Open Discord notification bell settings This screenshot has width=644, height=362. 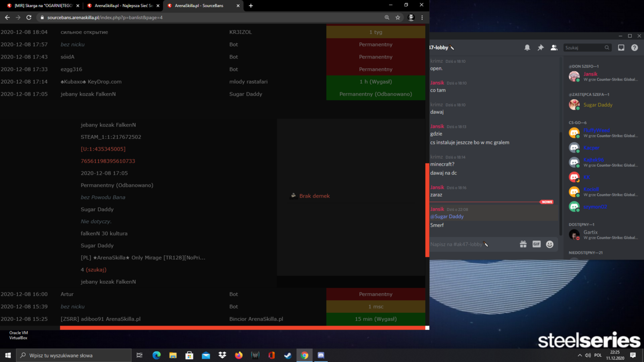point(527,48)
